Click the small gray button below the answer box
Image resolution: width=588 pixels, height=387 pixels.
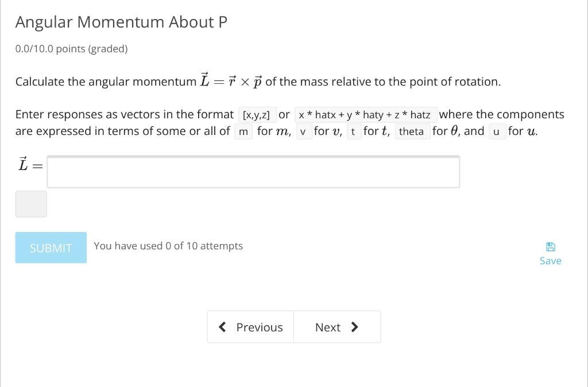coord(31,204)
